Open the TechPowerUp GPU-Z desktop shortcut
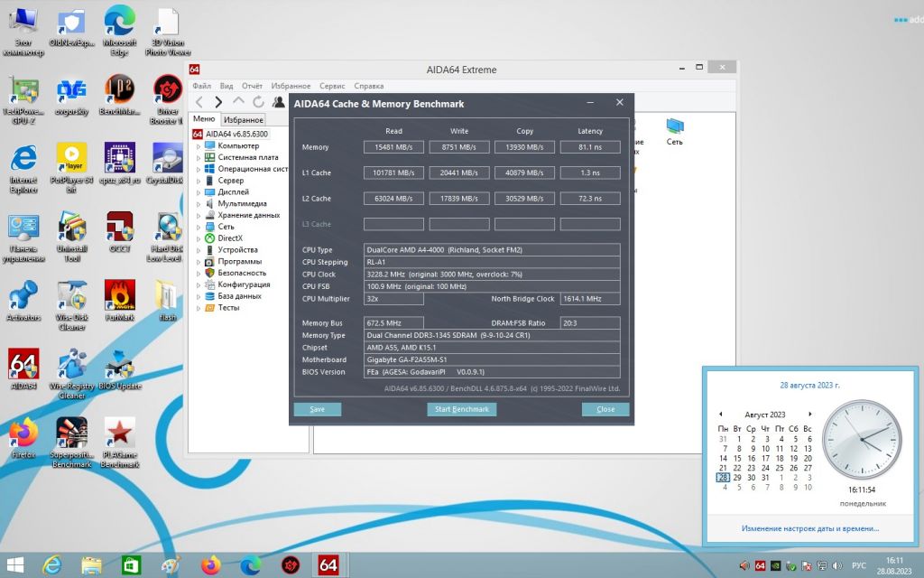This screenshot has width=924, height=578. click(23, 100)
